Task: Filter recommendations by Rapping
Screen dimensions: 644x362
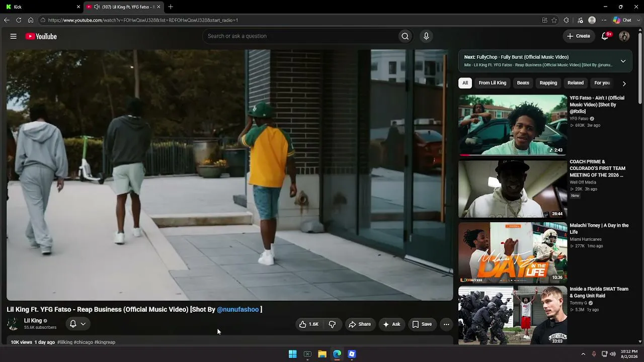Action: click(548, 83)
